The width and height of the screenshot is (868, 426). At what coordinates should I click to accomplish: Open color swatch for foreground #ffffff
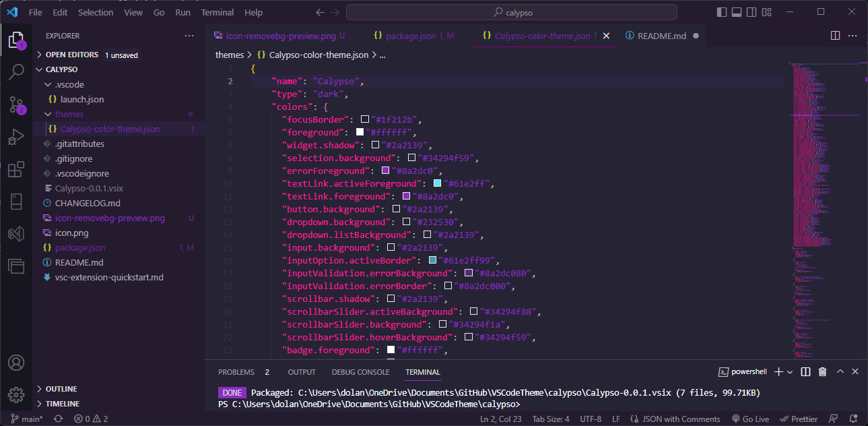point(360,133)
